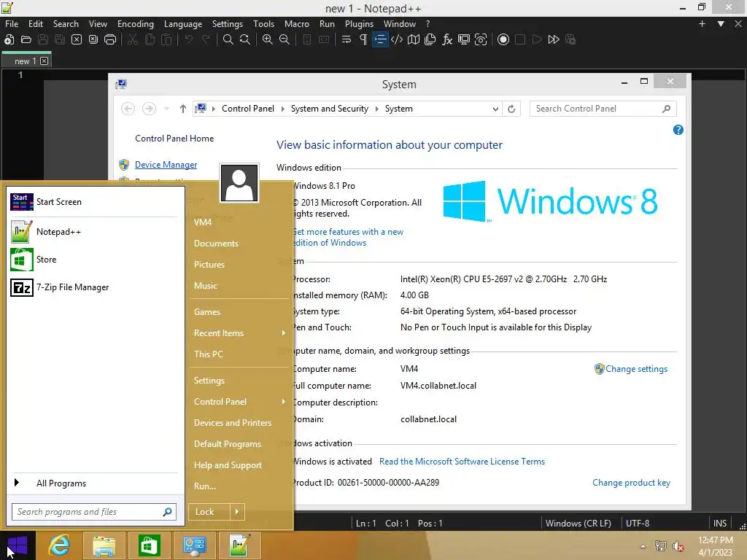The image size is (747, 560).
Task: Open the Document List icon
Action: pyautogui.click(x=430, y=39)
